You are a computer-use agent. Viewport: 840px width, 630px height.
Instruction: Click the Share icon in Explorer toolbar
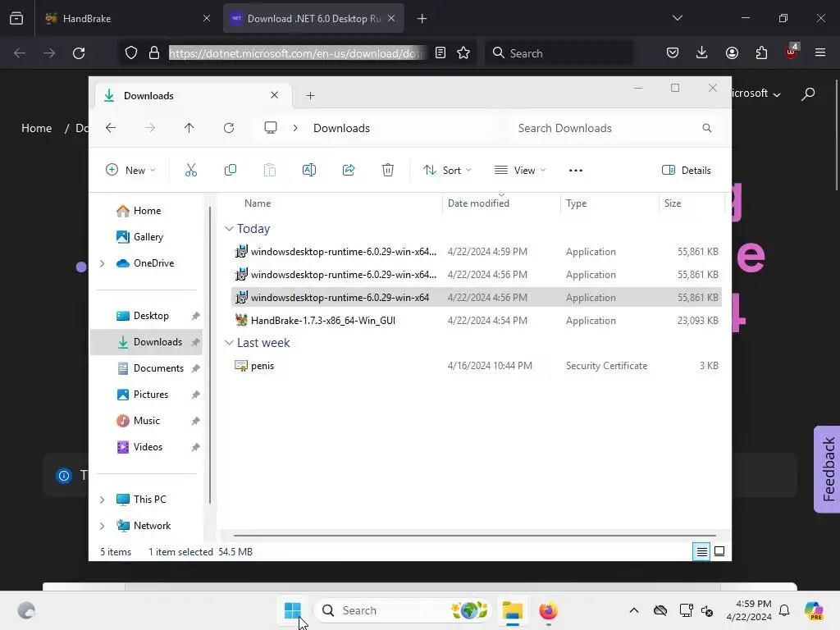tap(349, 171)
